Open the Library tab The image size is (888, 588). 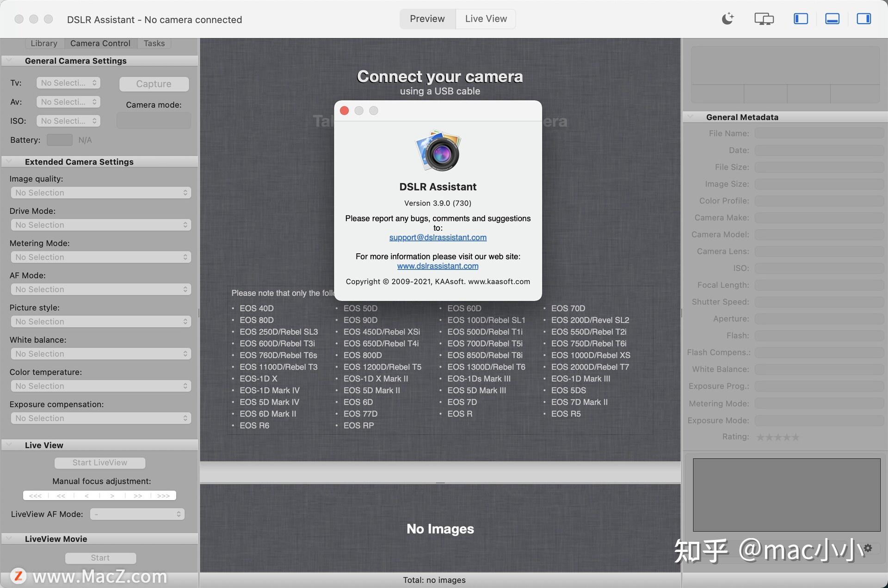click(x=44, y=43)
